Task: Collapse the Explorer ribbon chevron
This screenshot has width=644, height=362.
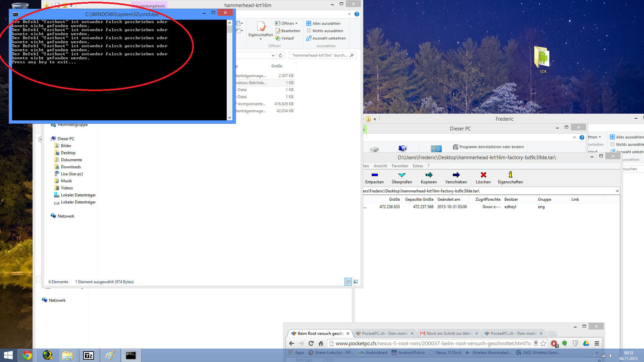Action: click(x=350, y=14)
